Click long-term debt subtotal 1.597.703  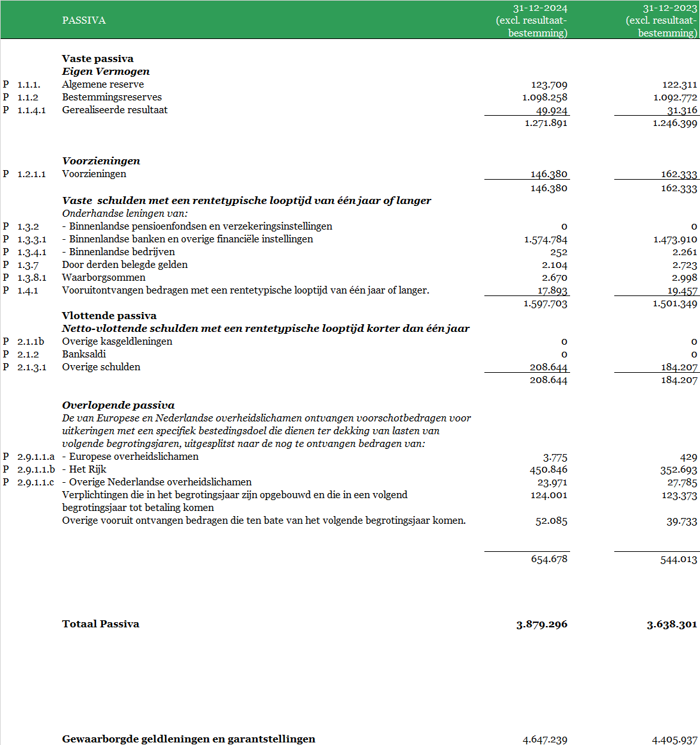[x=545, y=304]
